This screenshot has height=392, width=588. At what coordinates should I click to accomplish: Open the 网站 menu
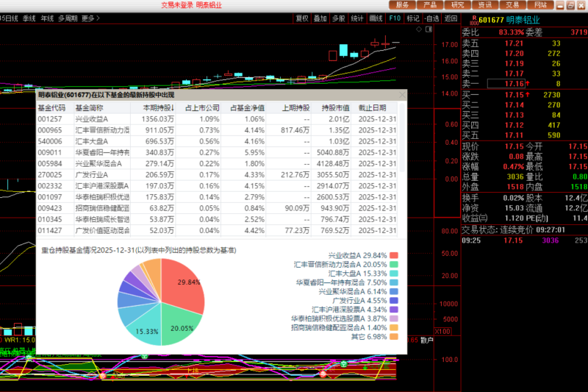(x=540, y=5)
